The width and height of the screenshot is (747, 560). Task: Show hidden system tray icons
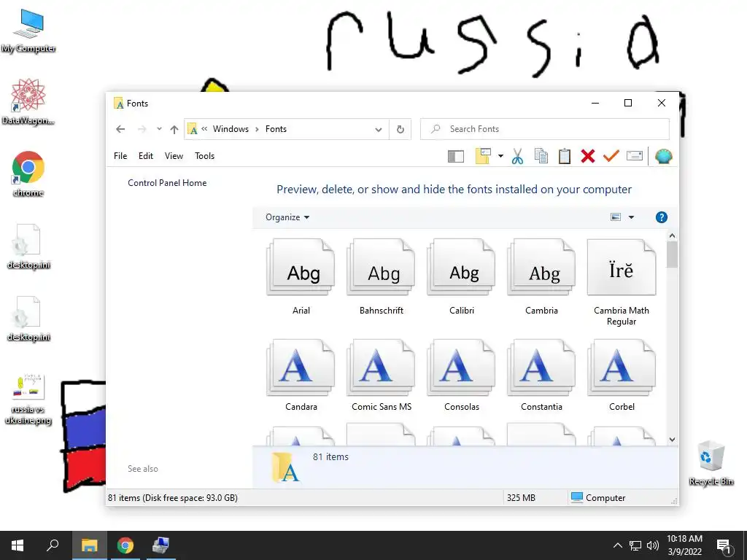[x=617, y=545]
